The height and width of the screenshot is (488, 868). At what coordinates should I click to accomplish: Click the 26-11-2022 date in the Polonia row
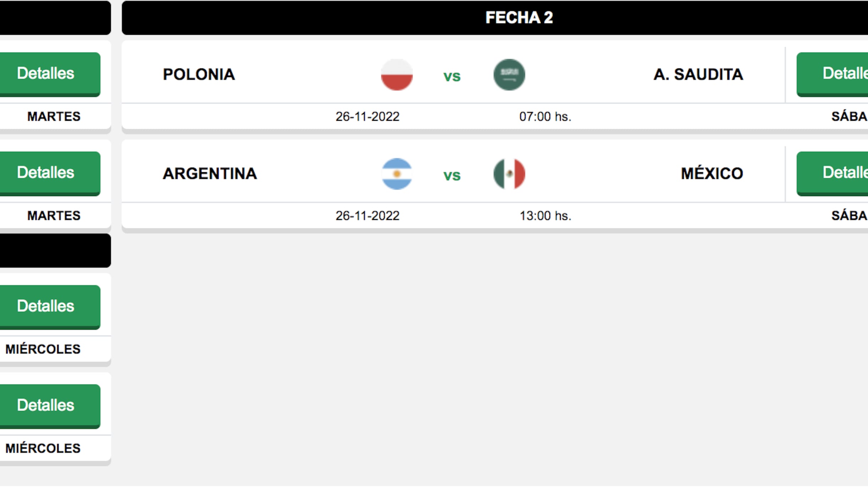368,116
